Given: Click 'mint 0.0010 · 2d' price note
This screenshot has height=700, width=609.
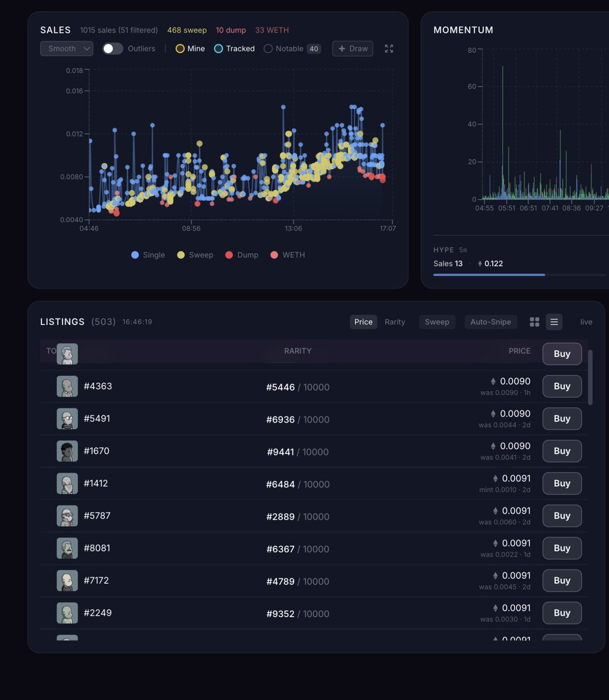Looking at the screenshot, I should [x=505, y=489].
